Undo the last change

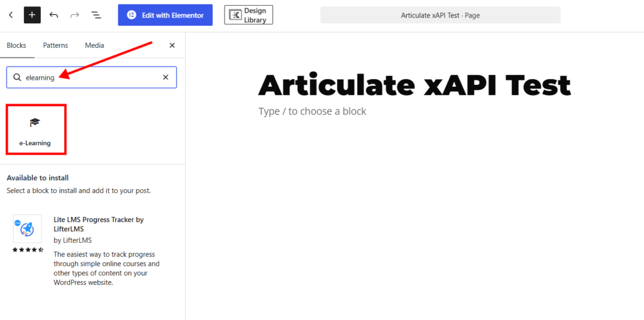pos(54,15)
